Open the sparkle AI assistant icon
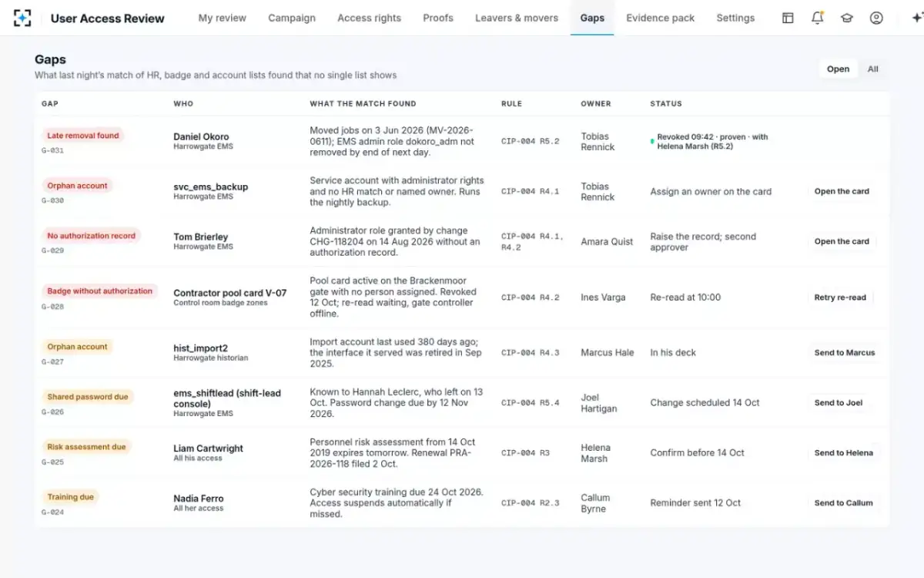The height and width of the screenshot is (578, 924). tap(916, 18)
